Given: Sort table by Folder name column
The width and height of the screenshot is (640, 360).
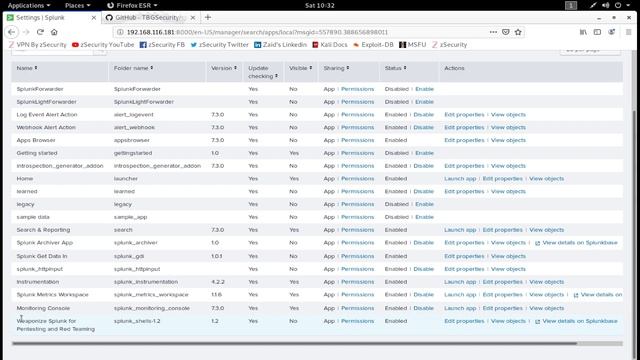Looking at the screenshot, I should coord(133,68).
